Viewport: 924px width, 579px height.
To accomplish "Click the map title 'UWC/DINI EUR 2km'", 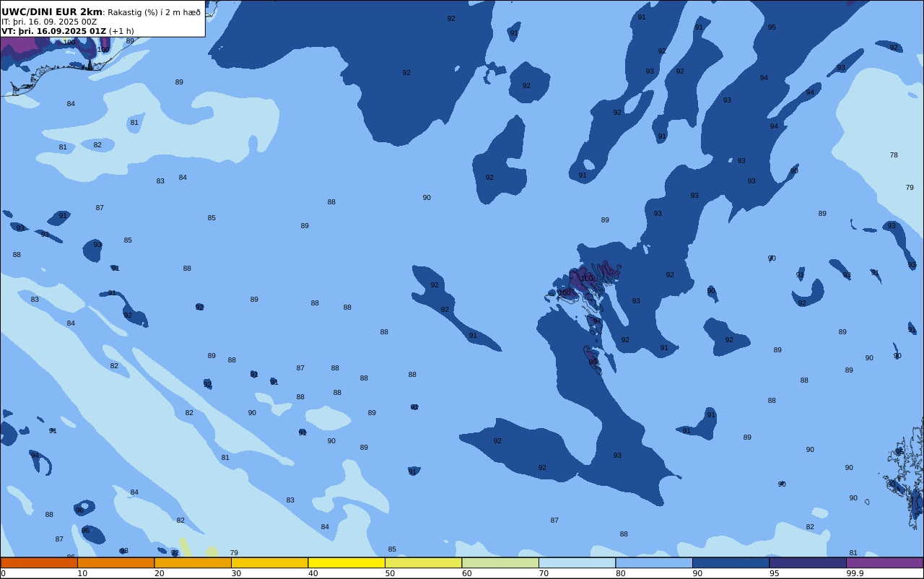I will pos(52,12).
